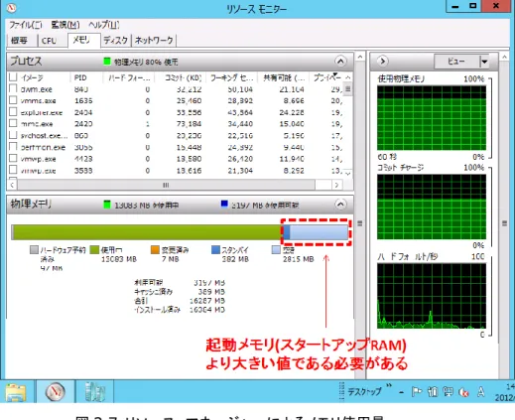This screenshot has width=515, height=420.
Task: Click the green In Use memory bar segment
Action: (148, 232)
